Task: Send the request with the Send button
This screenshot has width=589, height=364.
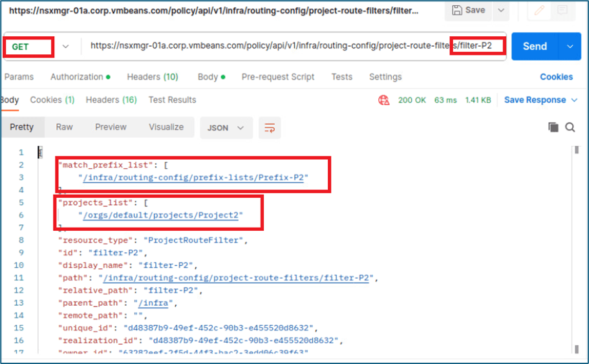Action: pyautogui.click(x=535, y=47)
